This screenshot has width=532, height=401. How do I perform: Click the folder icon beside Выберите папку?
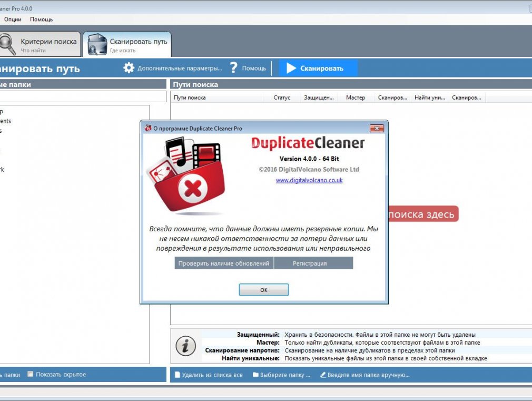pos(255,375)
